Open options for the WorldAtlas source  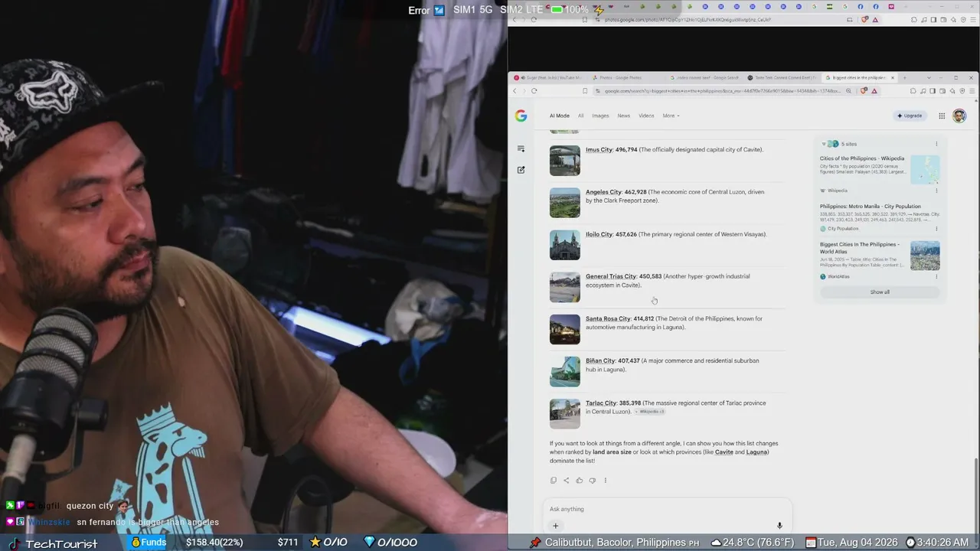(936, 276)
